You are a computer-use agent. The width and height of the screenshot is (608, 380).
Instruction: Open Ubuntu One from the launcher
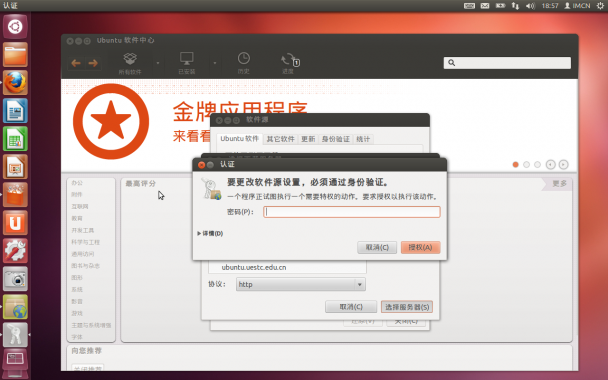pyautogui.click(x=15, y=223)
